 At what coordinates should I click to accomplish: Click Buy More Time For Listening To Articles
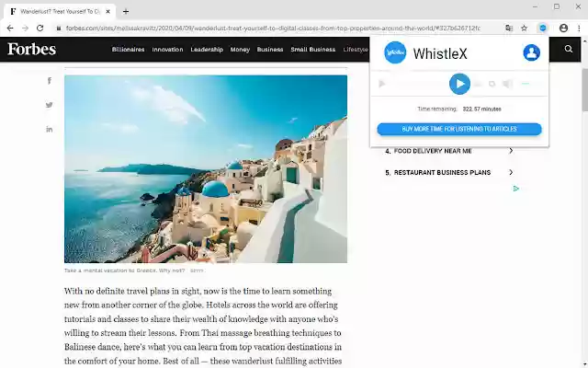459,129
